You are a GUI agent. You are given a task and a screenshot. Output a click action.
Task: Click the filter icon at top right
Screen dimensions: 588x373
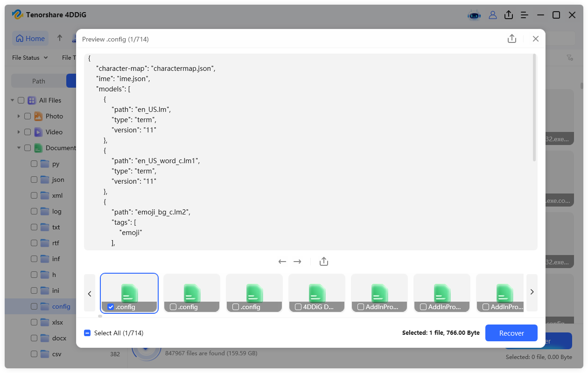[x=570, y=58]
